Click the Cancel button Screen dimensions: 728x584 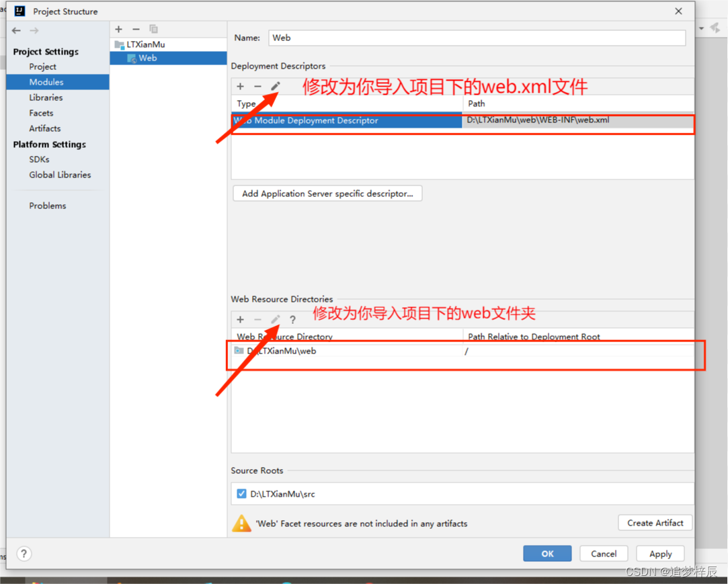[x=604, y=553]
